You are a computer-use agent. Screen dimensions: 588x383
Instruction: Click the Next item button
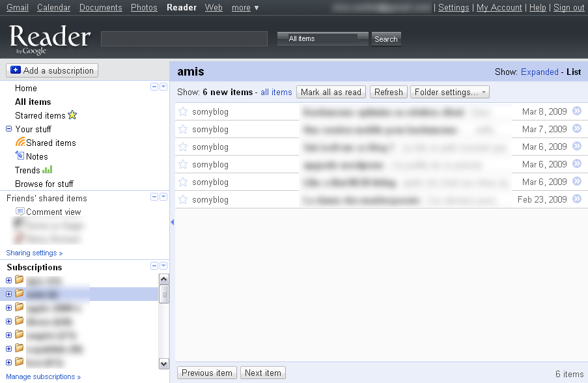coord(263,373)
